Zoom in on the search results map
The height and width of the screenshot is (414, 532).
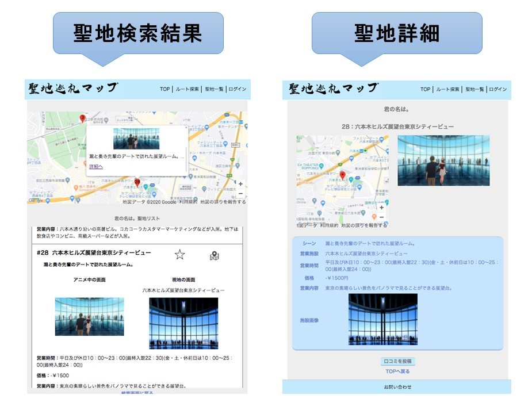point(240,184)
